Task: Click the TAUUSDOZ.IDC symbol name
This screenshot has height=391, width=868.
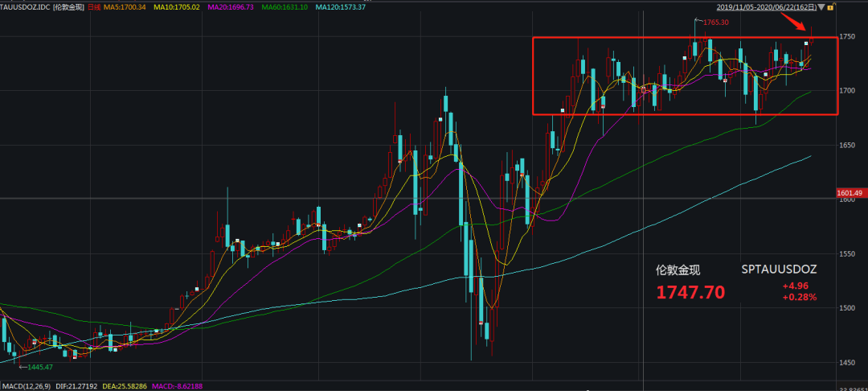Action: [26, 6]
